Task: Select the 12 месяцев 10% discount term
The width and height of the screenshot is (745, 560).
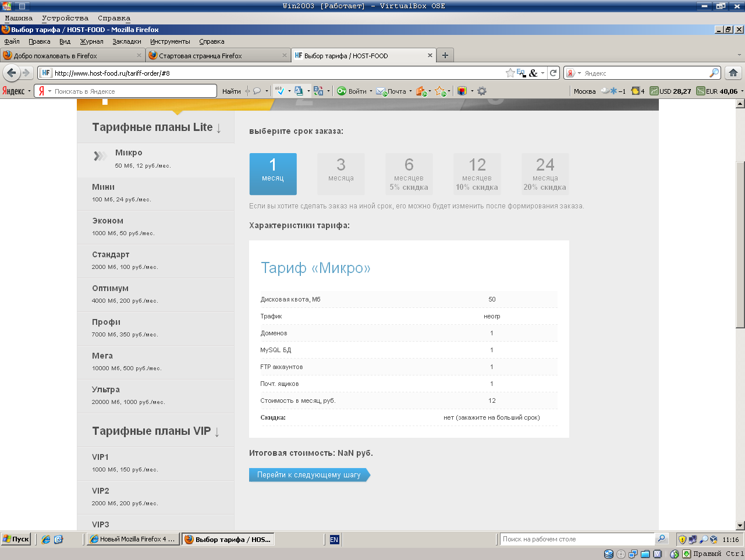Action: [x=477, y=174]
